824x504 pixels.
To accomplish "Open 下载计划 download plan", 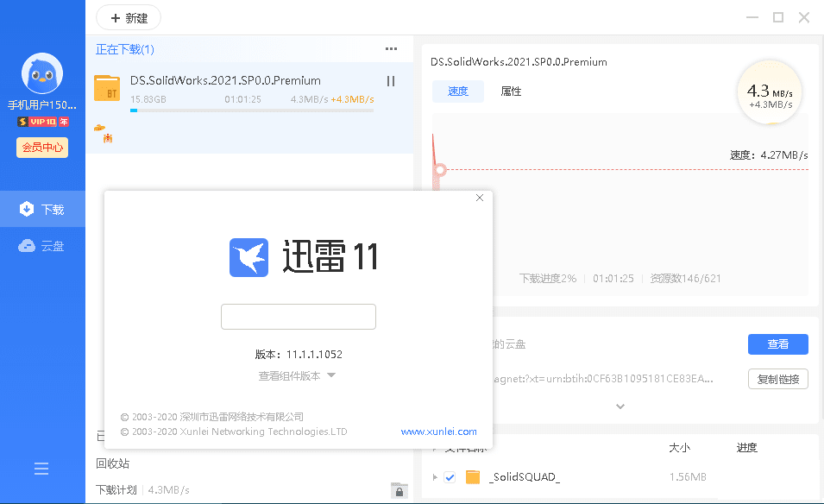I will pyautogui.click(x=116, y=490).
